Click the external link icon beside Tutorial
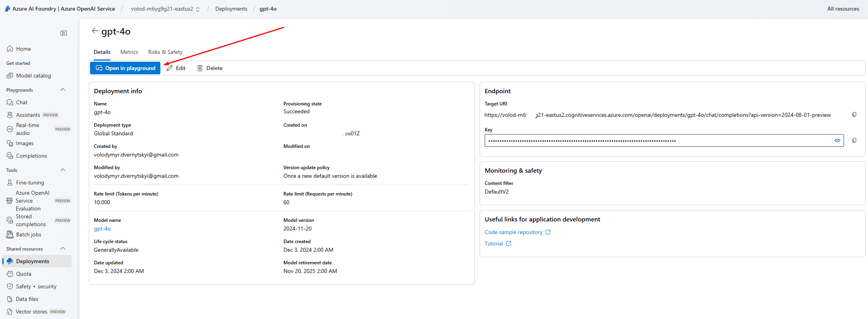This screenshot has width=868, height=319. coord(509,243)
